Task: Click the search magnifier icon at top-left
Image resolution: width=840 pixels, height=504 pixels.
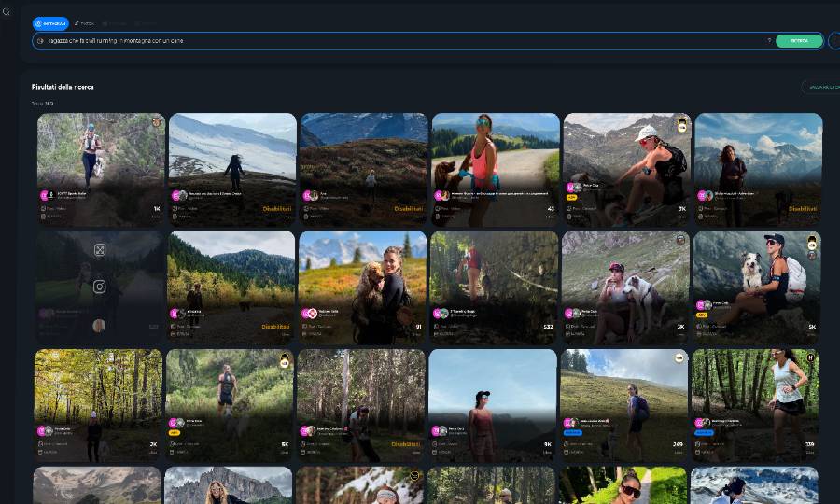Action: pyautogui.click(x=6, y=12)
